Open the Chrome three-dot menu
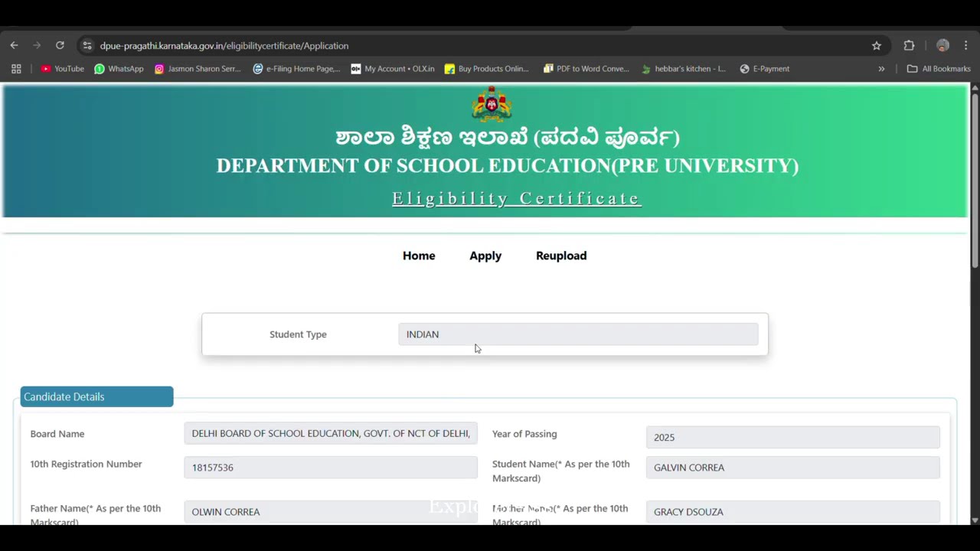This screenshot has height=551, width=980. pos(966,46)
